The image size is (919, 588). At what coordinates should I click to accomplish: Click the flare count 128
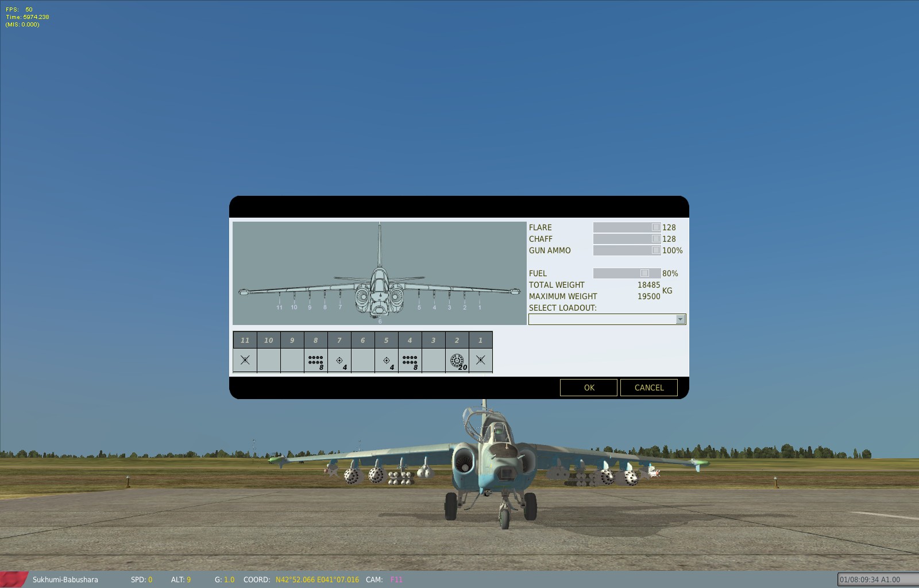tap(669, 227)
